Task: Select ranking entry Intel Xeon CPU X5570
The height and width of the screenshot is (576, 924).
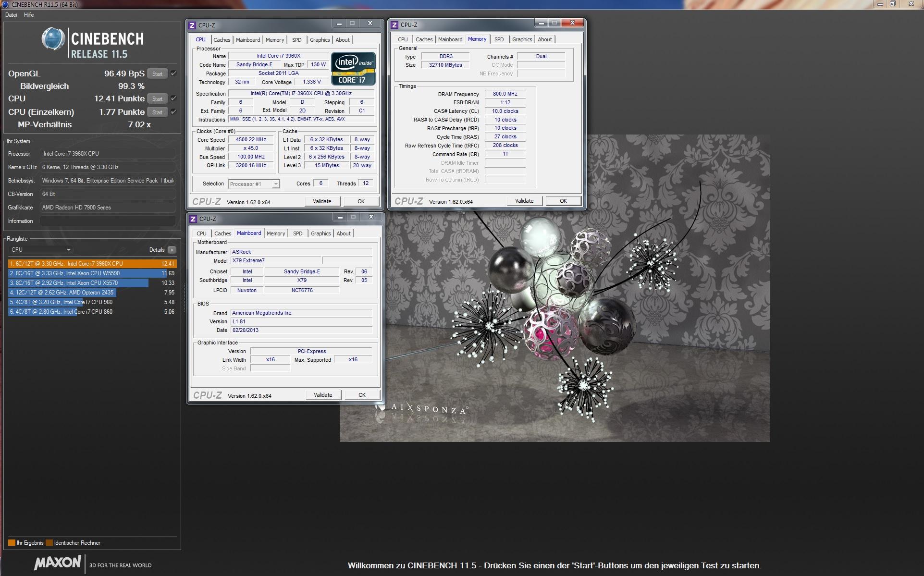Action: (92, 283)
